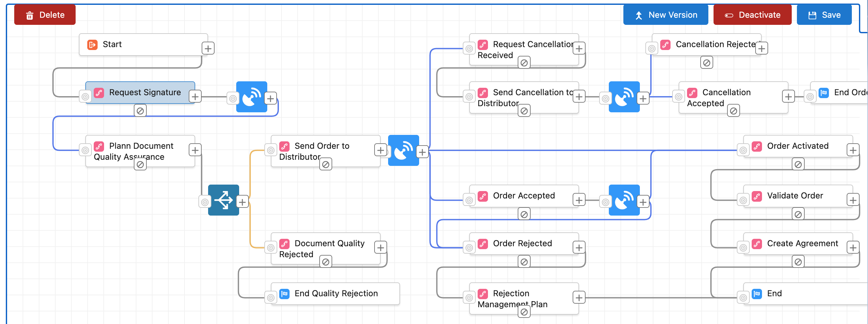The height and width of the screenshot is (324, 868).
Task: Click disable icon under Document Quality Rejected
Action: tap(325, 262)
